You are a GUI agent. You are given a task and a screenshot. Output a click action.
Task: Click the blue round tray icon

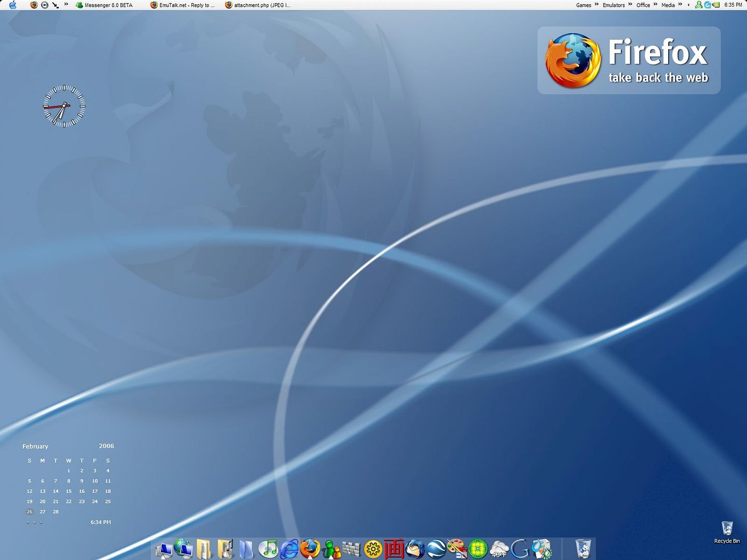tap(707, 5)
